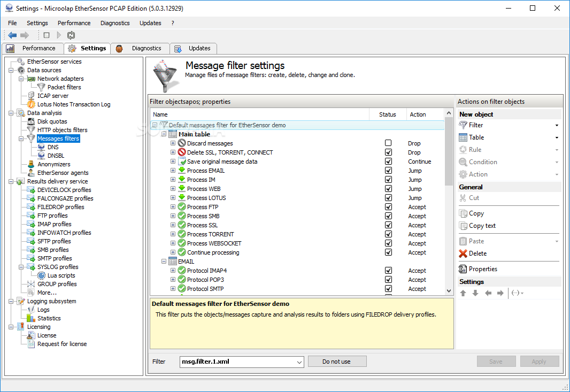Open the New object Table dropdown arrow
Image resolution: width=570 pixels, height=392 pixels.
coord(557,138)
